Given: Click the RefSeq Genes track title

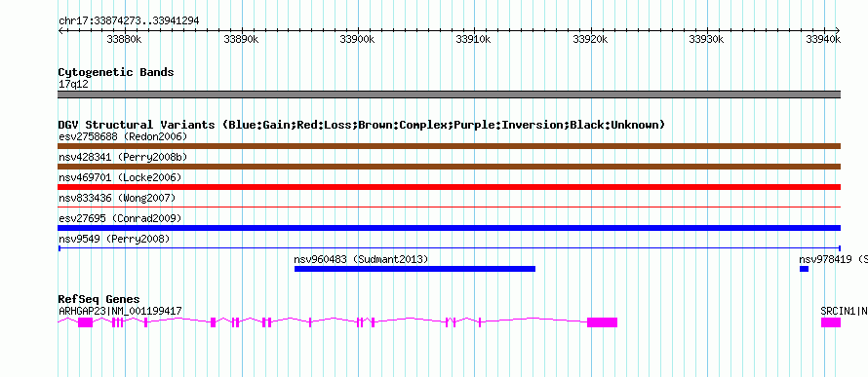Looking at the screenshot, I should 99,300.
